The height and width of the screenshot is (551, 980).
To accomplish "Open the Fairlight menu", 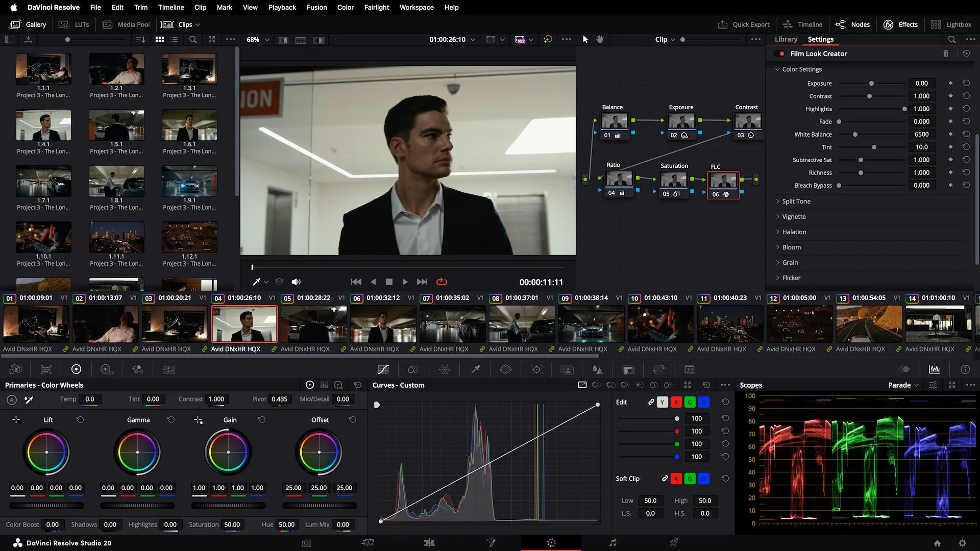I will 376,7.
